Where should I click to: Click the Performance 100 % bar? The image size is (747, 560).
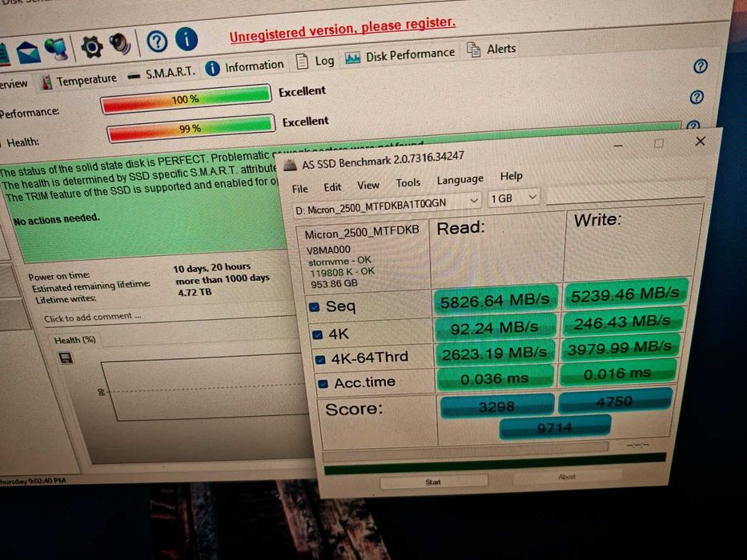(185, 99)
